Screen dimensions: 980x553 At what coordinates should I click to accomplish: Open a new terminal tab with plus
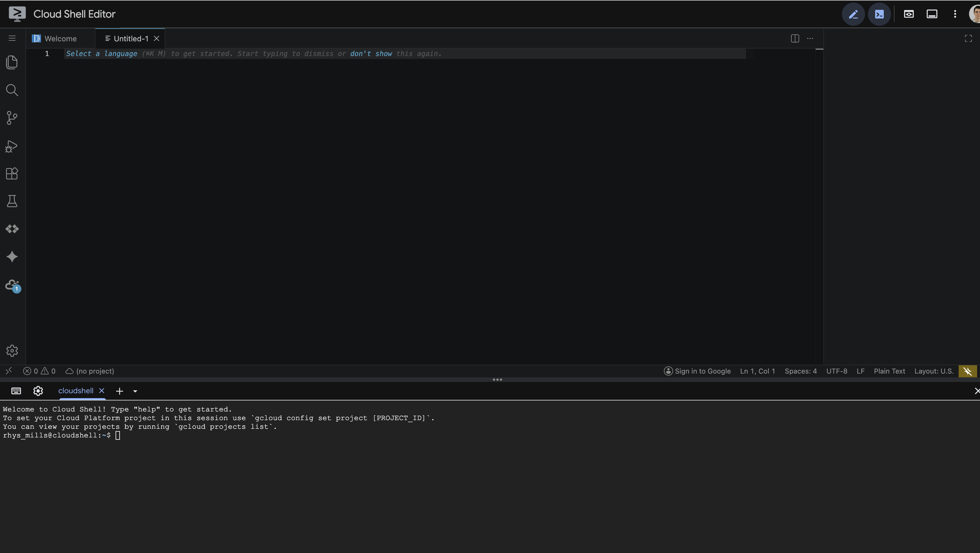click(119, 391)
